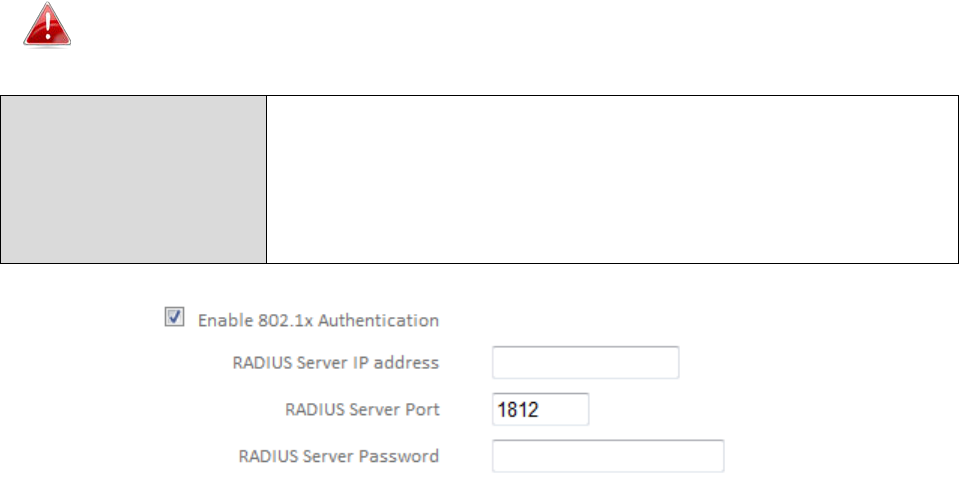Click the word Authentication beside the checkbox

[379, 320]
